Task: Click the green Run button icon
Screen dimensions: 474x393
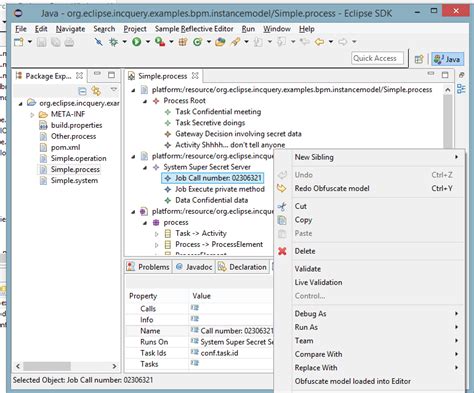Action: (137, 42)
